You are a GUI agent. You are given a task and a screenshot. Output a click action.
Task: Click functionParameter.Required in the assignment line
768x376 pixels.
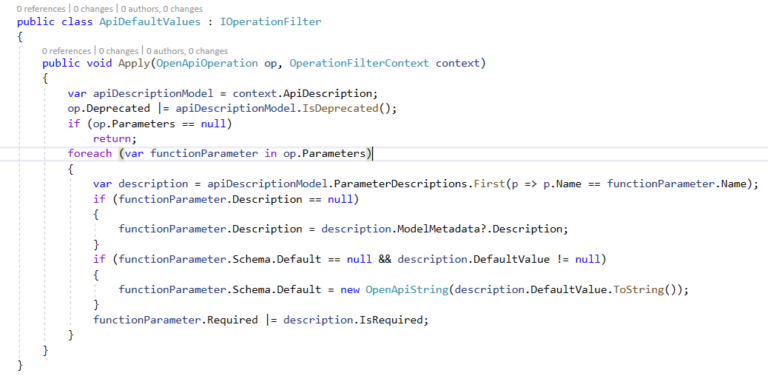pos(175,320)
